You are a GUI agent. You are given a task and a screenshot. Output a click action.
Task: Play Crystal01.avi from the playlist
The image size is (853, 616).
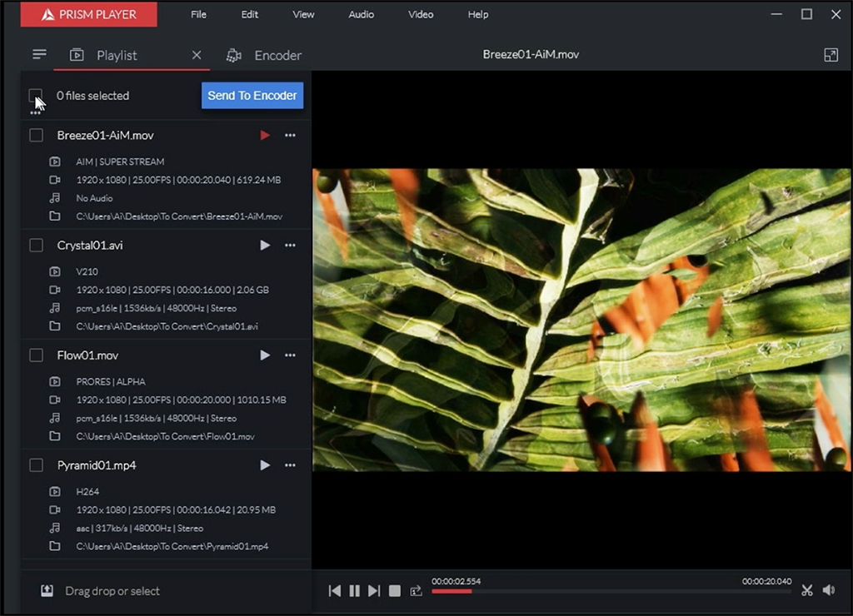pyautogui.click(x=265, y=246)
